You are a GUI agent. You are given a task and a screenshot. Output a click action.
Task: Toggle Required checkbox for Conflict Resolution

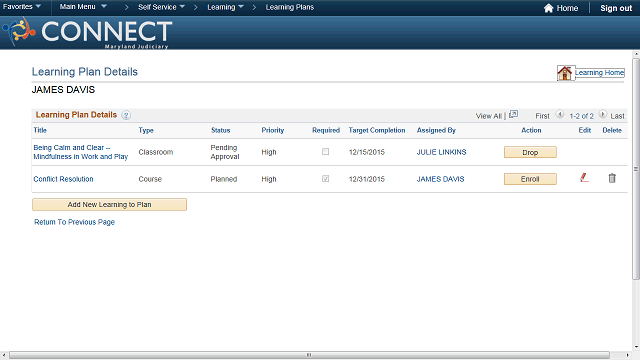tap(325, 179)
